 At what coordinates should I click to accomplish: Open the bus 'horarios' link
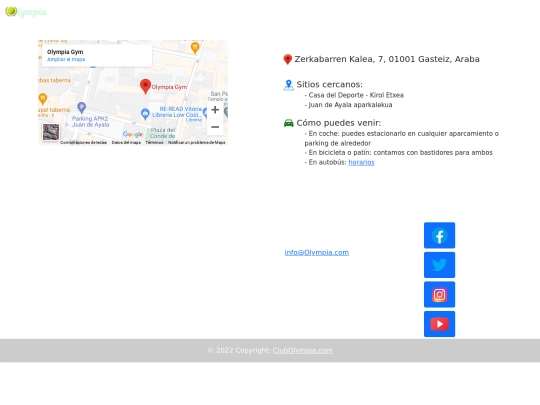(361, 162)
